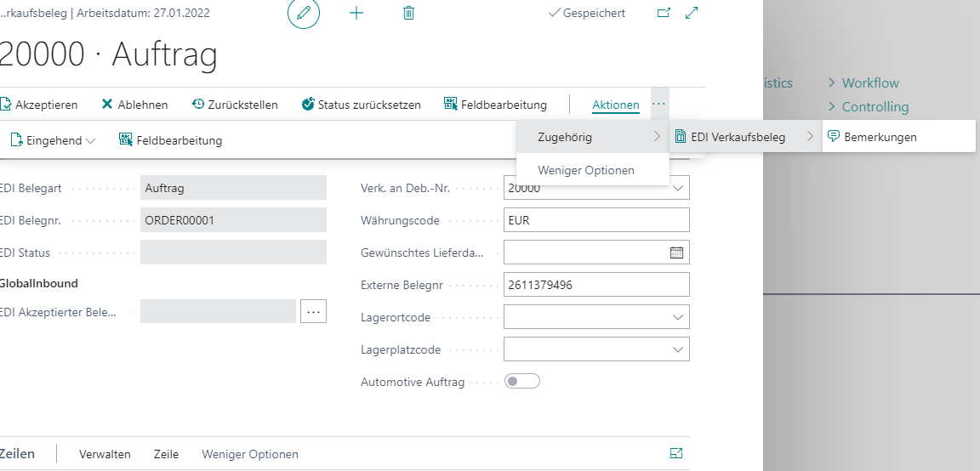
Task: Open the three-dot more options menu
Action: (659, 104)
